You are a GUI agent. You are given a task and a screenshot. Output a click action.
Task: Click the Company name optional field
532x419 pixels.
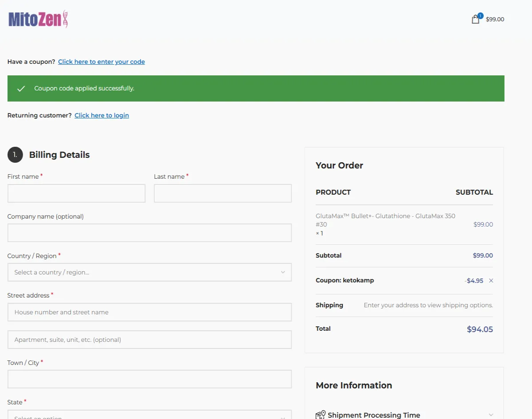(x=149, y=232)
